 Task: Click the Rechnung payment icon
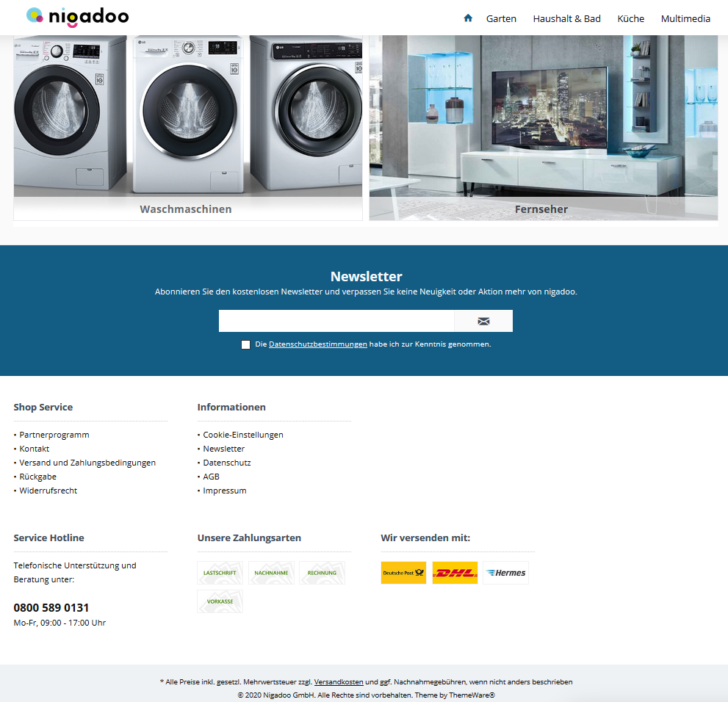click(x=322, y=573)
